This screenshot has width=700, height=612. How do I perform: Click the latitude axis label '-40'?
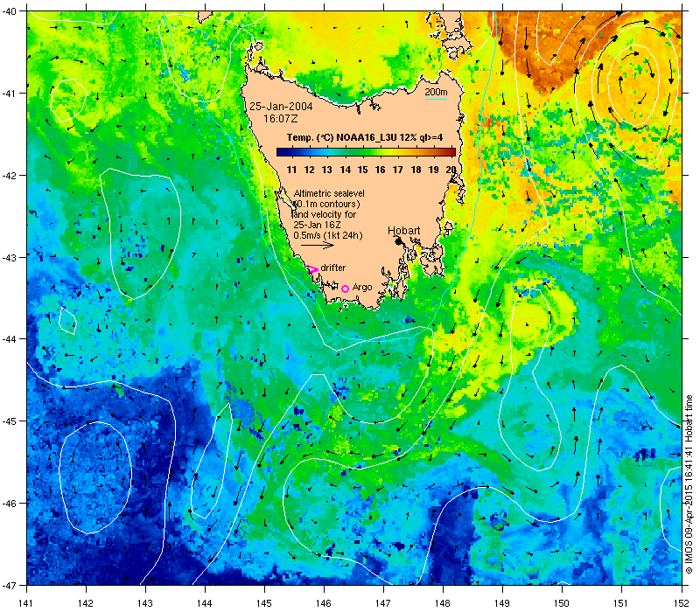coord(10,11)
